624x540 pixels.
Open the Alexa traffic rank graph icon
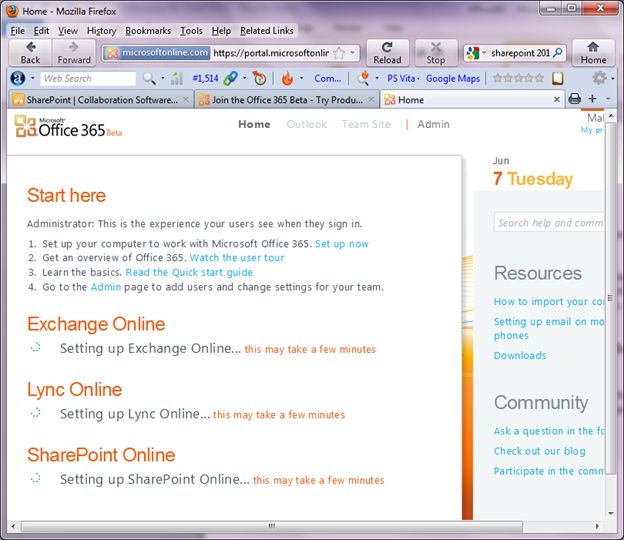176,78
